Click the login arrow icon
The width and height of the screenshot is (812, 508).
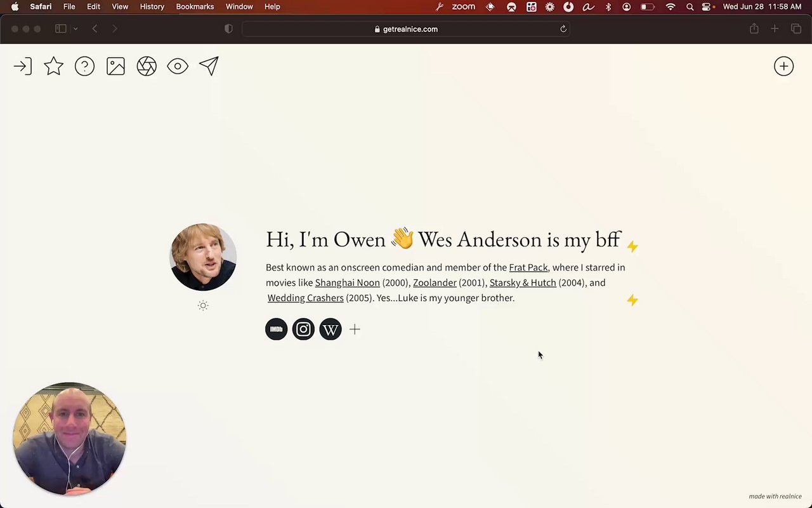(x=23, y=66)
